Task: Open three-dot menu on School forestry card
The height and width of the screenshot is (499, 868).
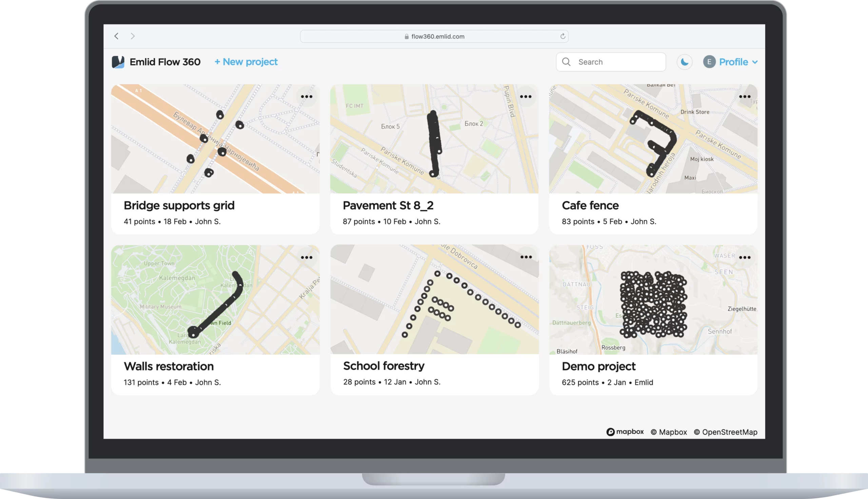Action: [x=526, y=257]
